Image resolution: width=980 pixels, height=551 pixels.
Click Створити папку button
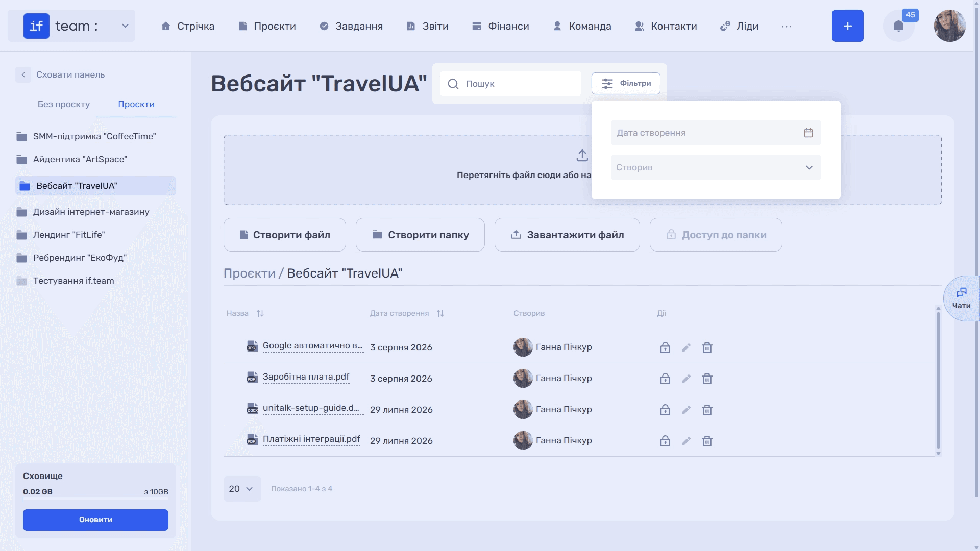(420, 235)
